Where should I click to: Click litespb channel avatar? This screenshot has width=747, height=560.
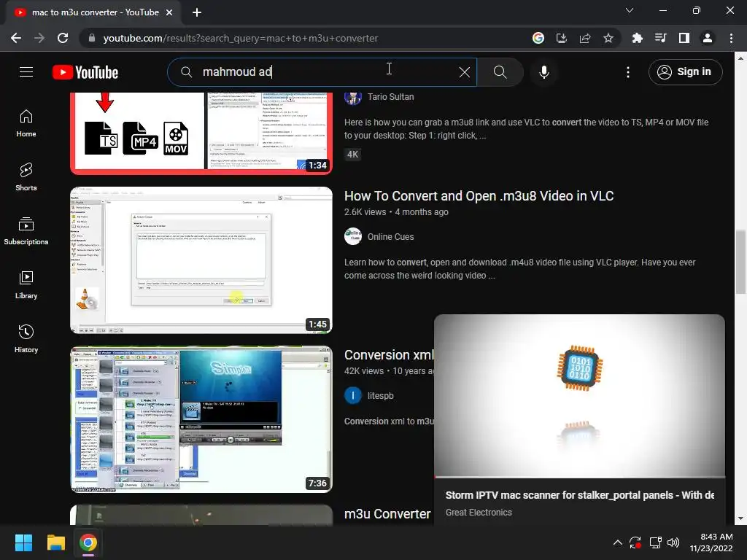353,396
